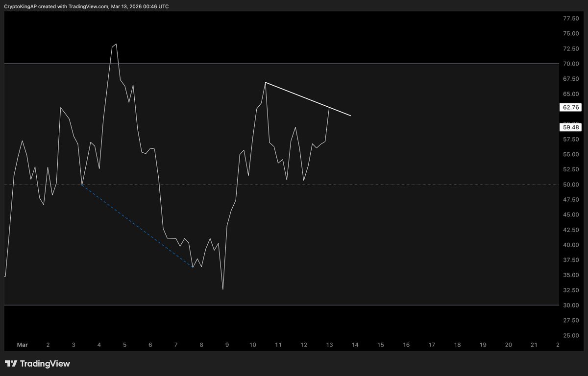Click date label 8 on time axis
588x376 pixels.
[201, 345]
